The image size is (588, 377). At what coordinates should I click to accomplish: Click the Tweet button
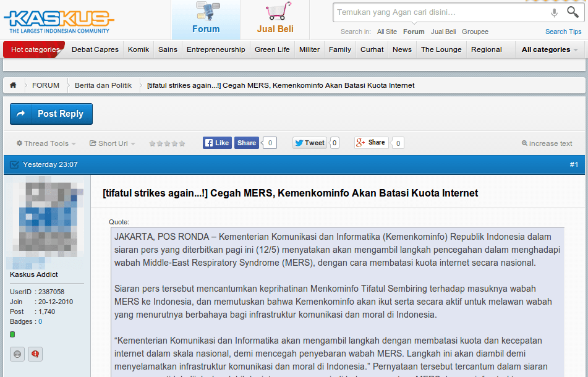(310, 143)
